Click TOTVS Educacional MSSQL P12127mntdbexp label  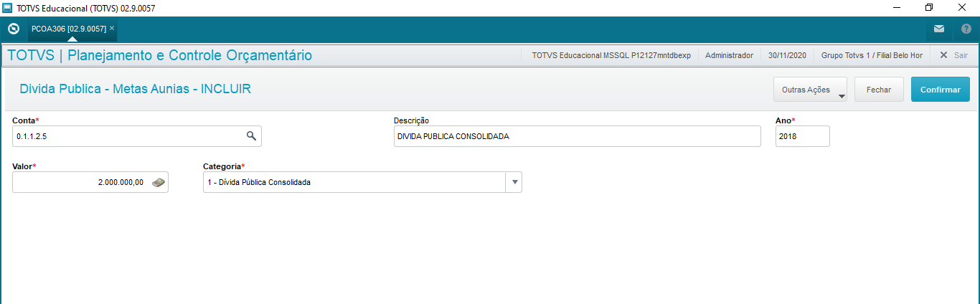(611, 55)
